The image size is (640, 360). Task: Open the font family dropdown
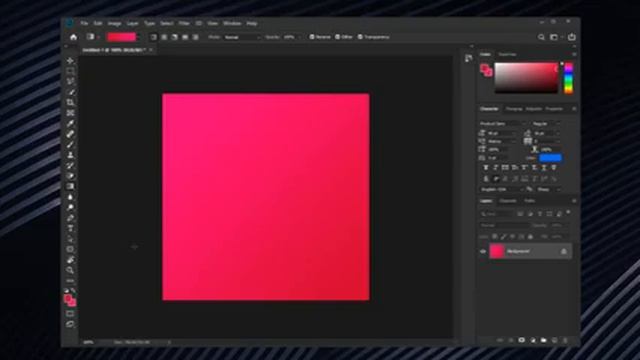(x=503, y=124)
